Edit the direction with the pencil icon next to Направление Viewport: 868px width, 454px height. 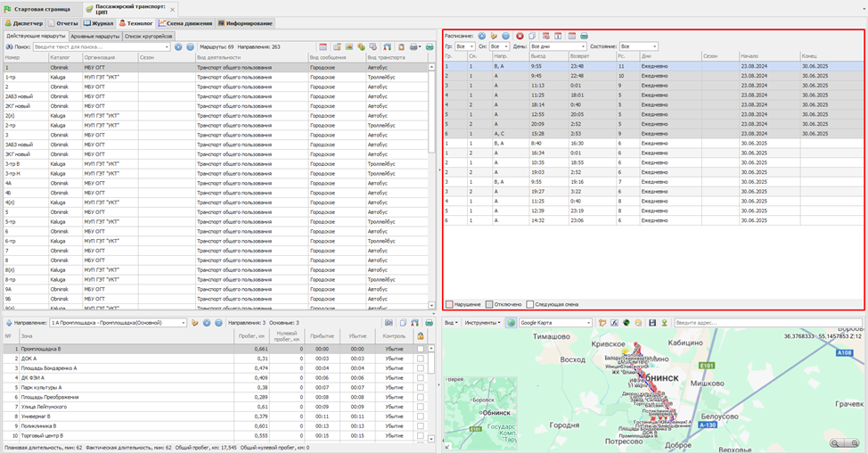tap(194, 323)
